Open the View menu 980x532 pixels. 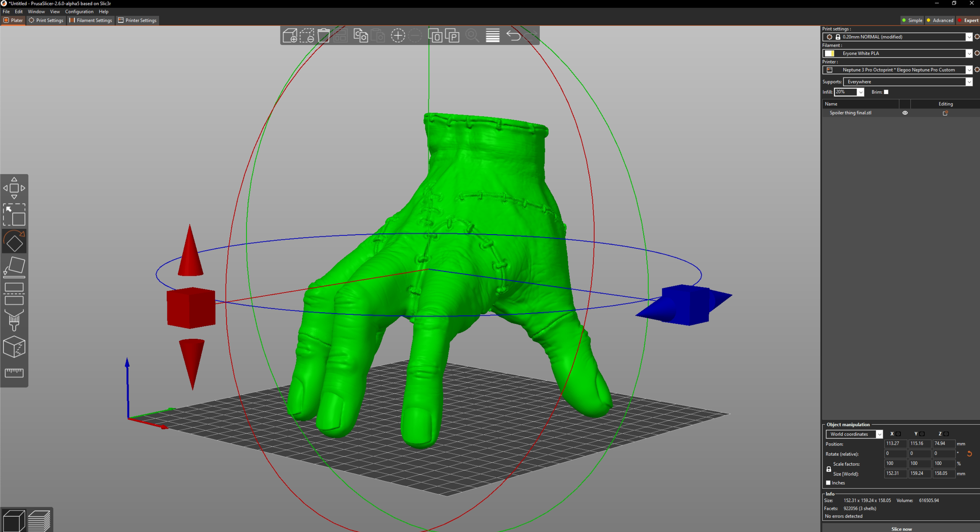54,12
